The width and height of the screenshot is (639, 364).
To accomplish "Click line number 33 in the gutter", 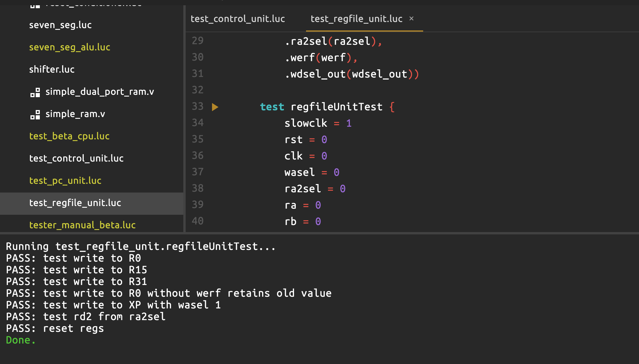I will click(198, 107).
